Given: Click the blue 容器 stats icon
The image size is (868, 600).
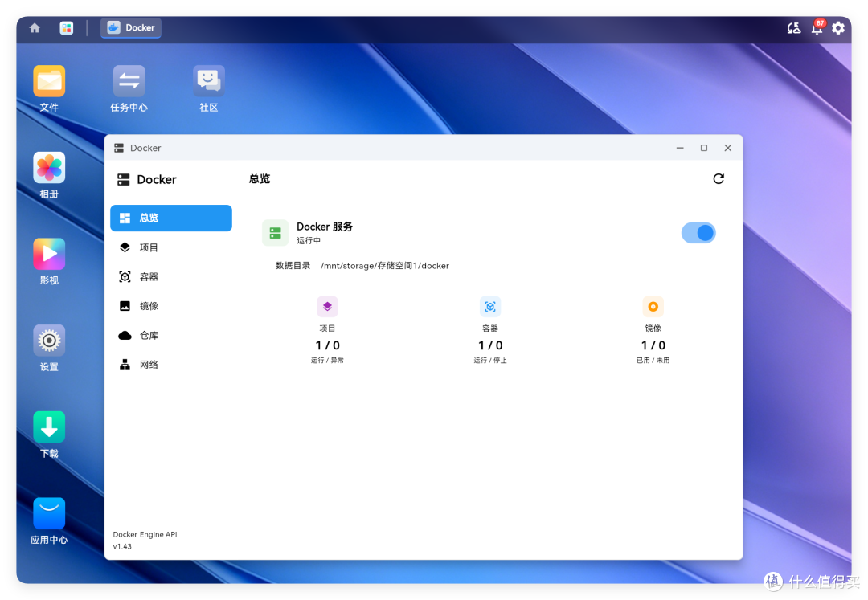Looking at the screenshot, I should (x=490, y=306).
